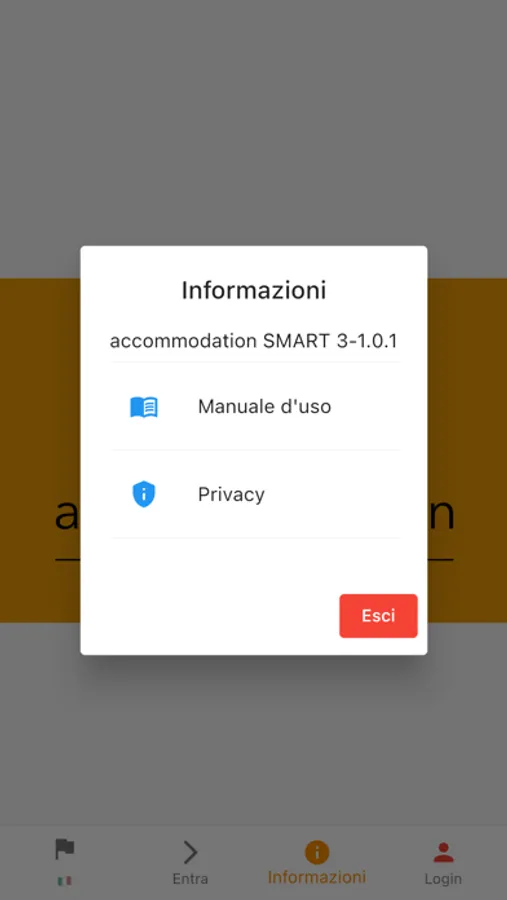Tap the Entra chevron arrow icon
The height and width of the screenshot is (900, 507).
pos(190,853)
